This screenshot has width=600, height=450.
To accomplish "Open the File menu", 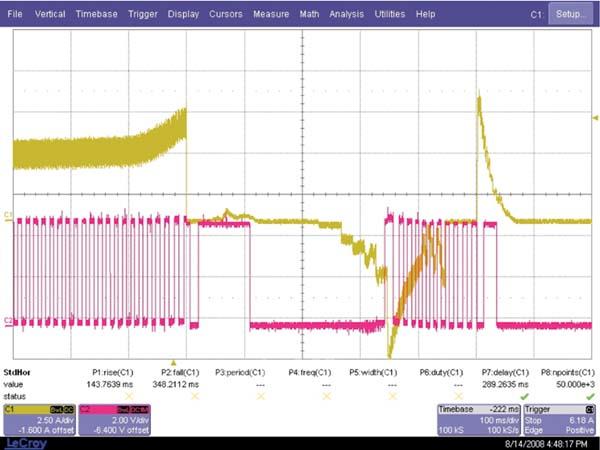I will [15, 15].
